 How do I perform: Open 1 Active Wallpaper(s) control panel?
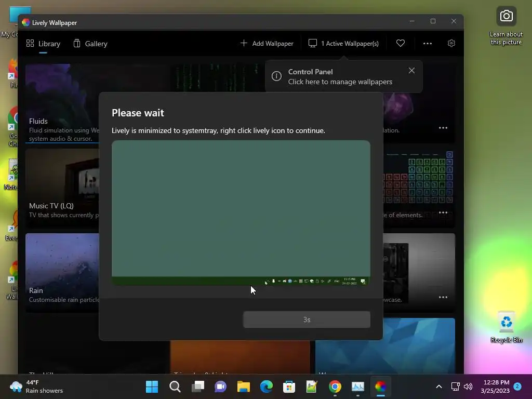pos(343,44)
